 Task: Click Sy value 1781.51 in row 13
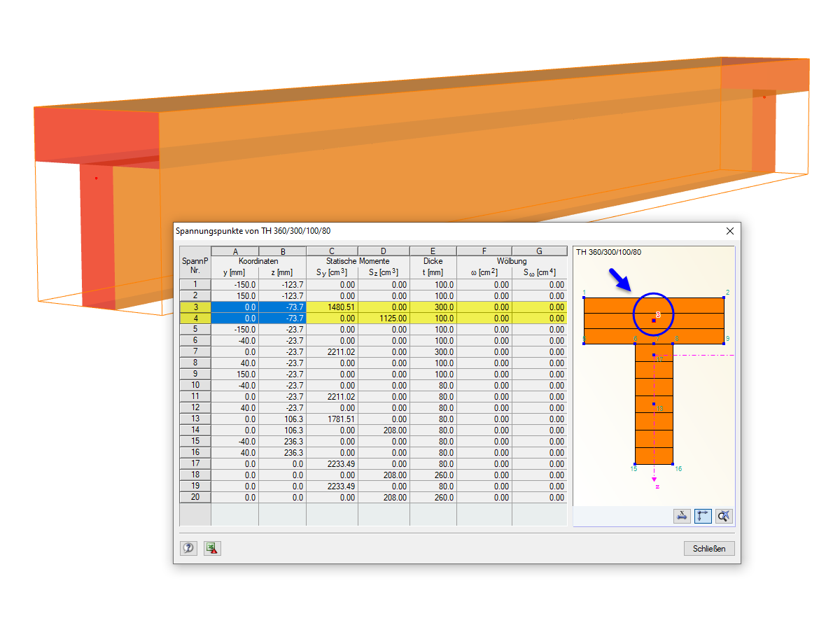(332, 419)
